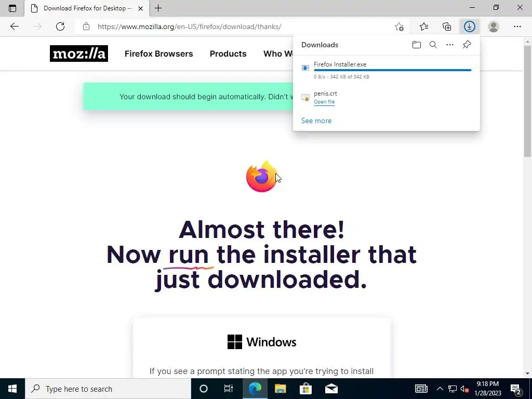Click the scrollbar down arrow

pyautogui.click(x=527, y=374)
